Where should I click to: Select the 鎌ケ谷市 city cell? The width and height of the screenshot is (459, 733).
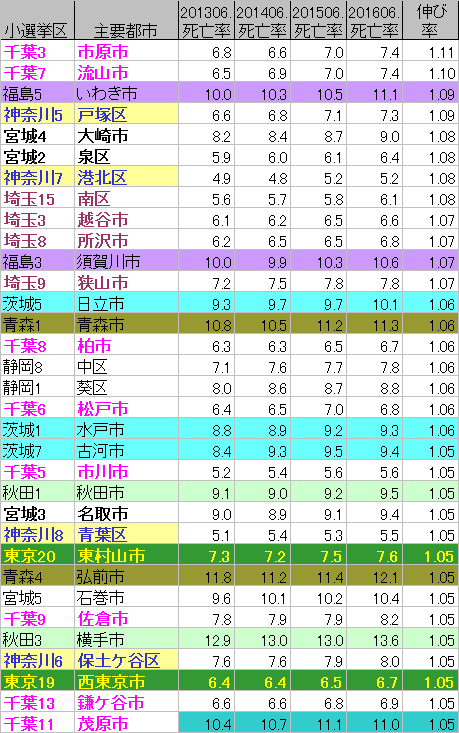[x=126, y=702]
